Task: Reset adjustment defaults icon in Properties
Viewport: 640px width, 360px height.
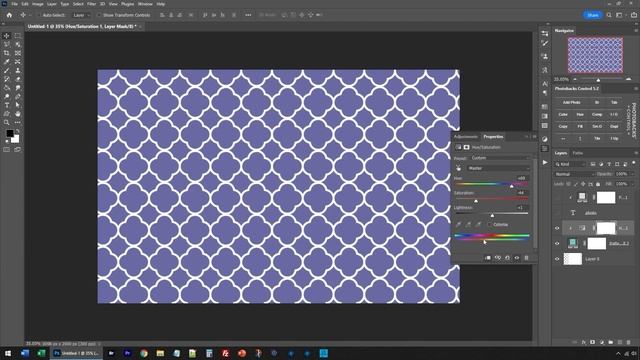Action: point(507,258)
